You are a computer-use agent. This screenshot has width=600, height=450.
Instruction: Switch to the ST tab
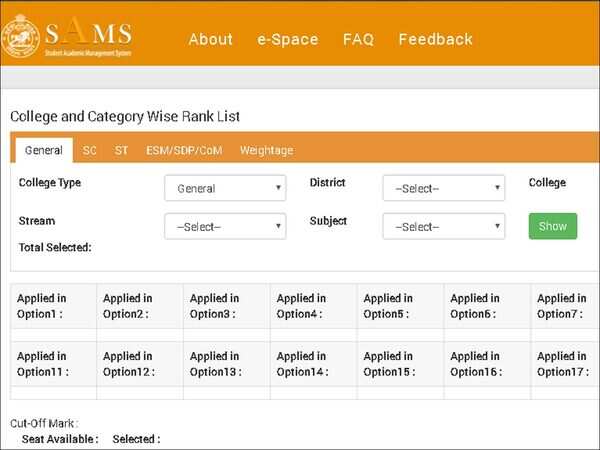click(121, 151)
